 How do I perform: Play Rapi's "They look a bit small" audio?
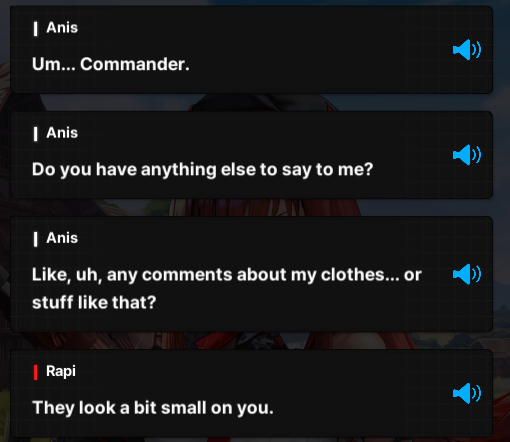[x=467, y=393]
